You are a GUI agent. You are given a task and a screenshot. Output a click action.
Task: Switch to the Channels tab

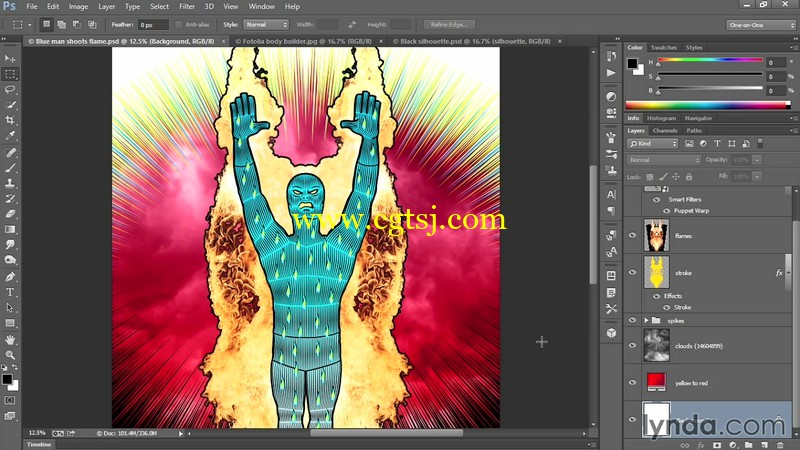click(665, 131)
